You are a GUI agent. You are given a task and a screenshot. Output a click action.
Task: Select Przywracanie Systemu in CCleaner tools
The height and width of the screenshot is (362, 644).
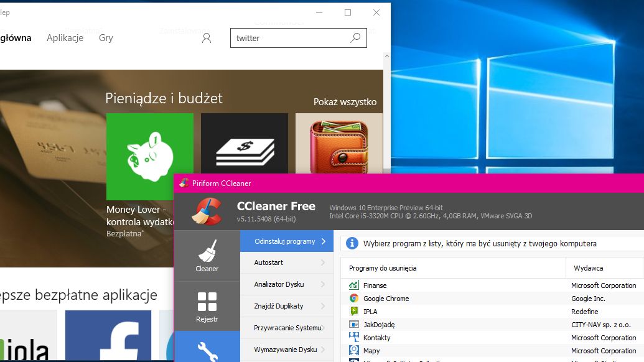tap(287, 328)
